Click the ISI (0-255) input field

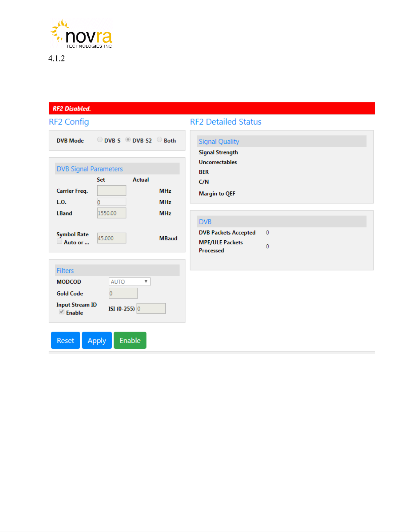[x=151, y=308]
